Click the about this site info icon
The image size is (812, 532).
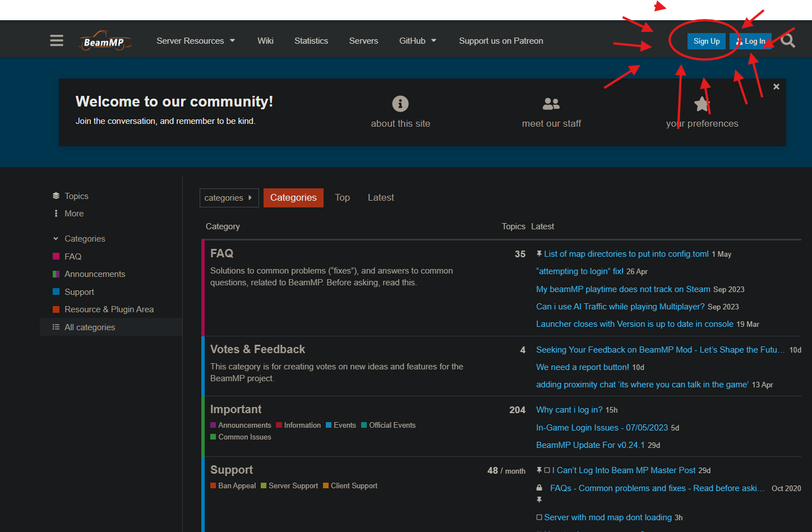tap(400, 104)
